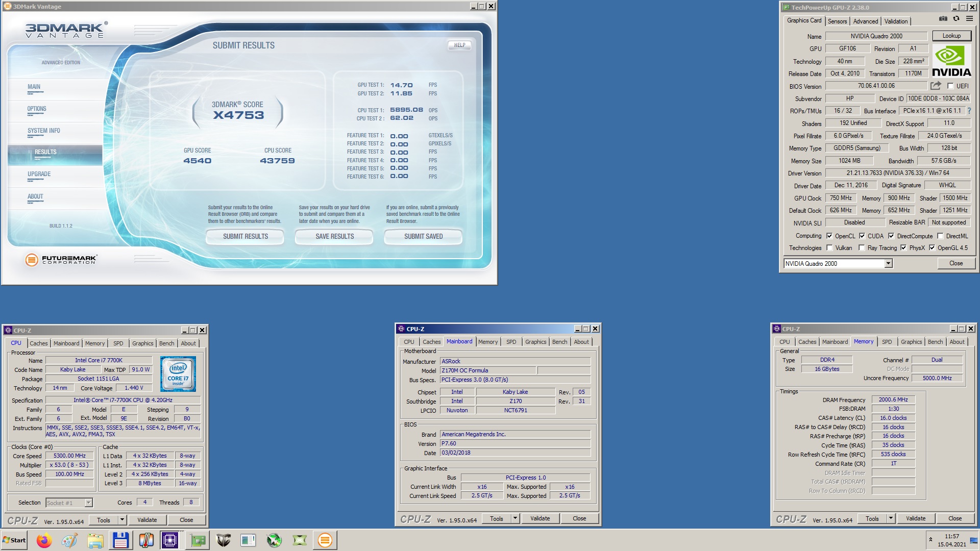Click the SAVE RESULTS button
The image size is (980, 551).
click(x=334, y=237)
